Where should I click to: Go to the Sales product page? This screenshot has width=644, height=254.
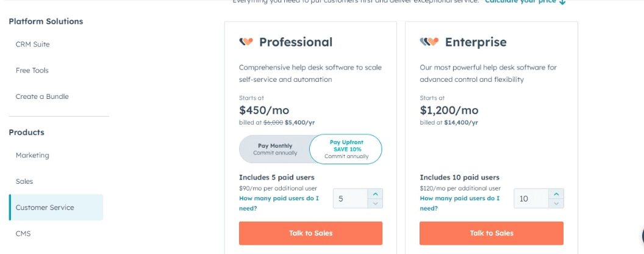(x=24, y=181)
